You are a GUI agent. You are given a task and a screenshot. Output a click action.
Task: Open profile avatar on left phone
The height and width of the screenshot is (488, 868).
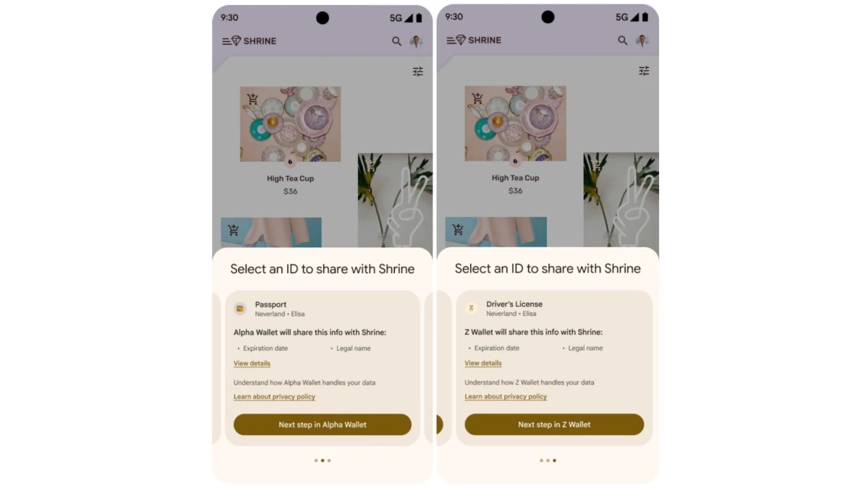click(416, 41)
